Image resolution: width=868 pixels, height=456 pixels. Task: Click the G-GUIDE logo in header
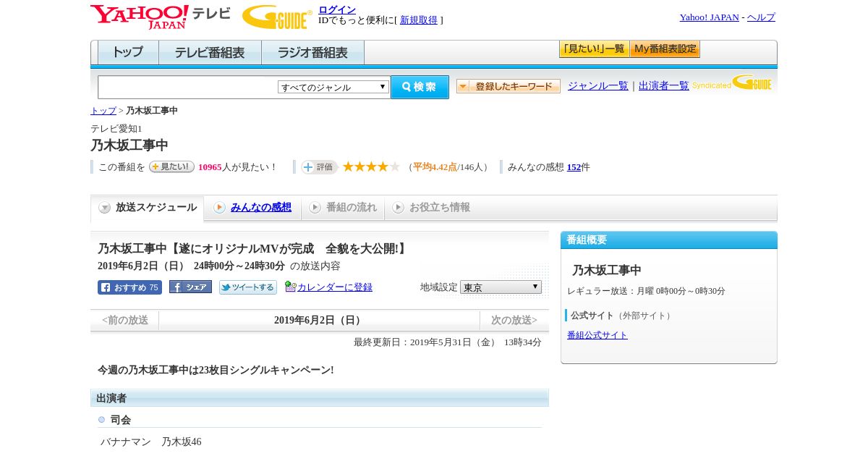[277, 17]
